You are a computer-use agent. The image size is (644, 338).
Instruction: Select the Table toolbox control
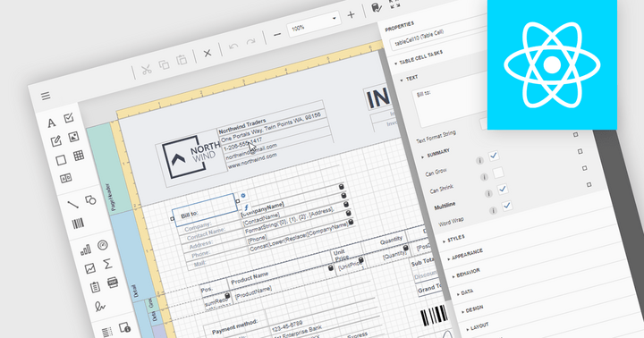coord(79,156)
